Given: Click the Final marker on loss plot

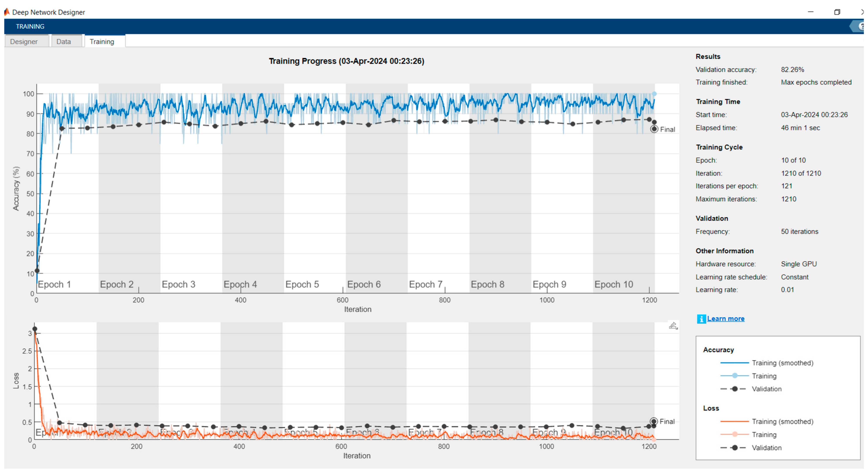Looking at the screenshot, I should click(x=654, y=421).
